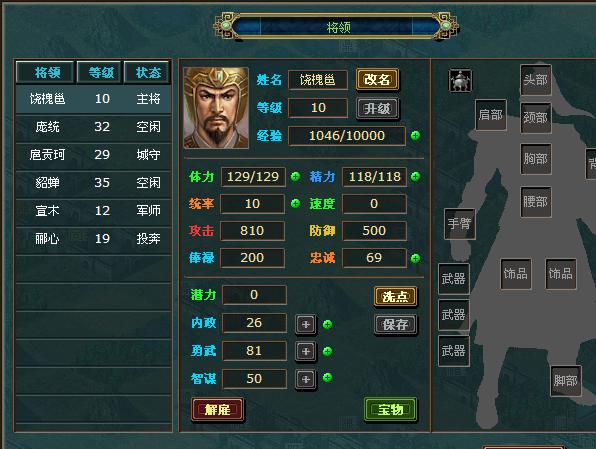Increase 内政 with its plus stepper button
The height and width of the screenshot is (449, 596).
click(306, 324)
